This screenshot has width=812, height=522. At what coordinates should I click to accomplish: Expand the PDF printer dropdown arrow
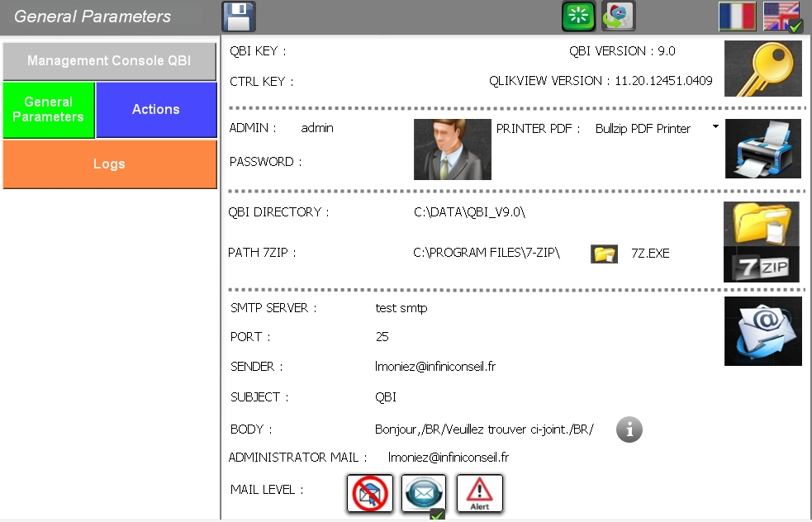pyautogui.click(x=715, y=126)
